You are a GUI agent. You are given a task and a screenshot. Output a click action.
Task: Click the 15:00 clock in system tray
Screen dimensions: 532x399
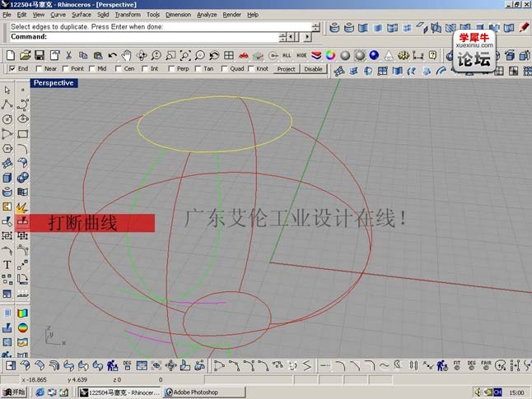coord(516,392)
